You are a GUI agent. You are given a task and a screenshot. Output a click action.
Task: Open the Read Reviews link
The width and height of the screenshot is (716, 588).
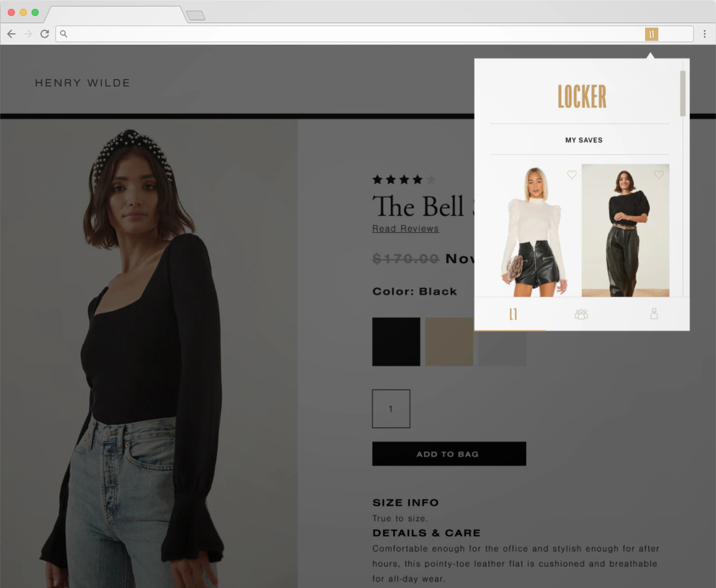(x=405, y=229)
